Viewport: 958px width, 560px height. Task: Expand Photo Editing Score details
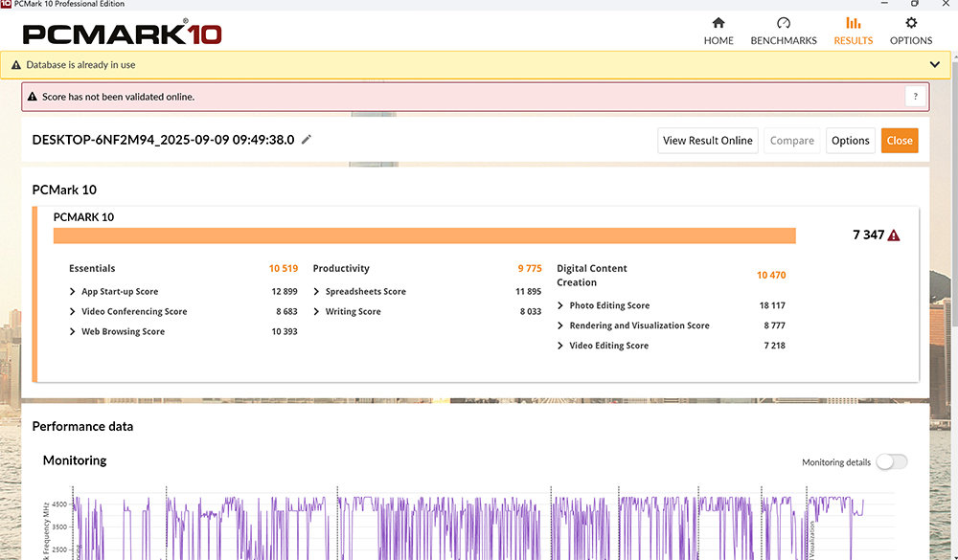point(560,305)
